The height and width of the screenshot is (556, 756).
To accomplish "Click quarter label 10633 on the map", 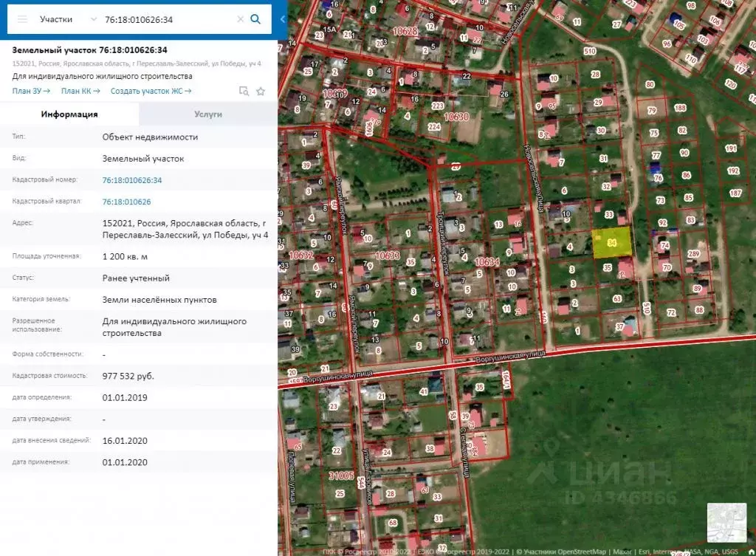I will (387, 255).
